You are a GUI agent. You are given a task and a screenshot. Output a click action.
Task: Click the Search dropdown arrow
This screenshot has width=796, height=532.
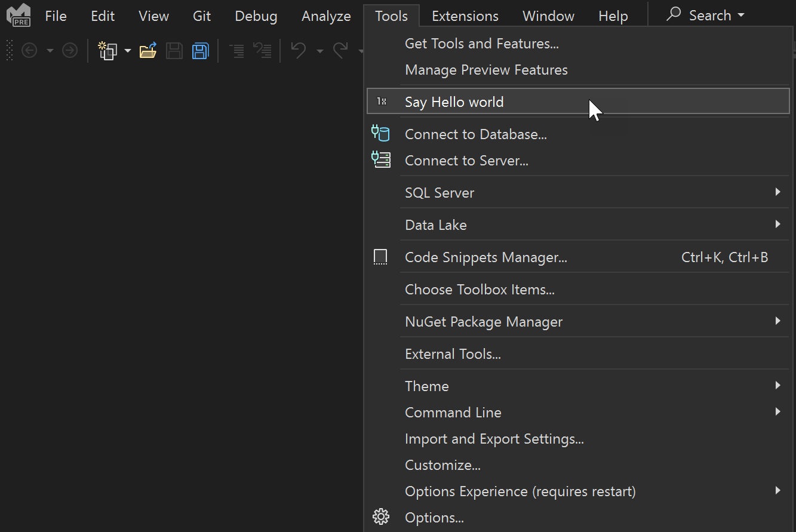click(x=740, y=16)
